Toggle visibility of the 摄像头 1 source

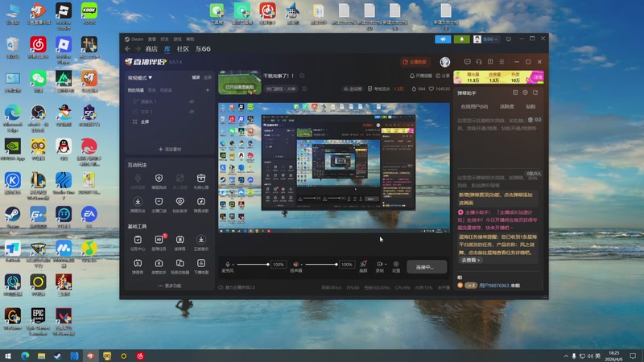click(x=192, y=101)
